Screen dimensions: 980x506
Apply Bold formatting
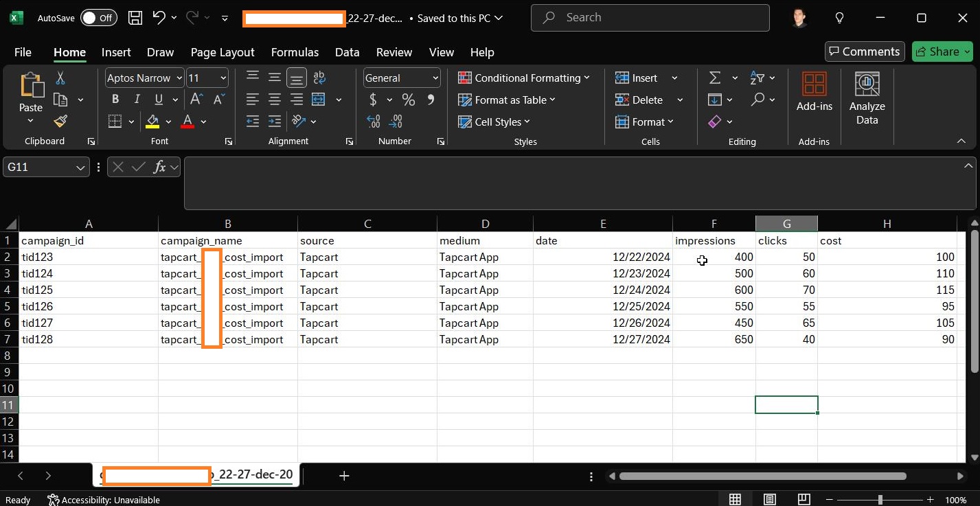[115, 100]
